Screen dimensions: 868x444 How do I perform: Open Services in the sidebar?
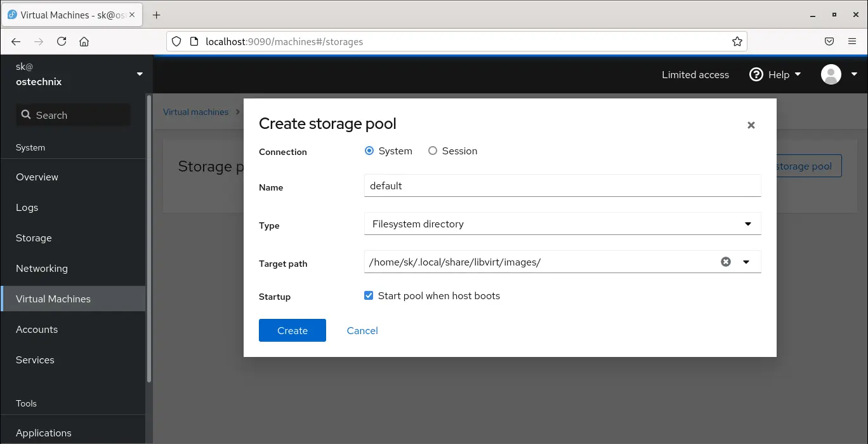(x=73, y=360)
